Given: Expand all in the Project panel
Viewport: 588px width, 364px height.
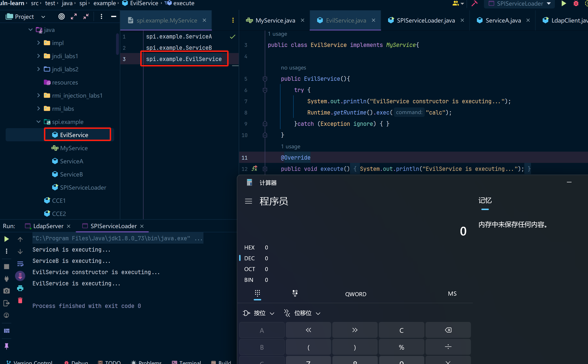Looking at the screenshot, I should click(x=74, y=16).
